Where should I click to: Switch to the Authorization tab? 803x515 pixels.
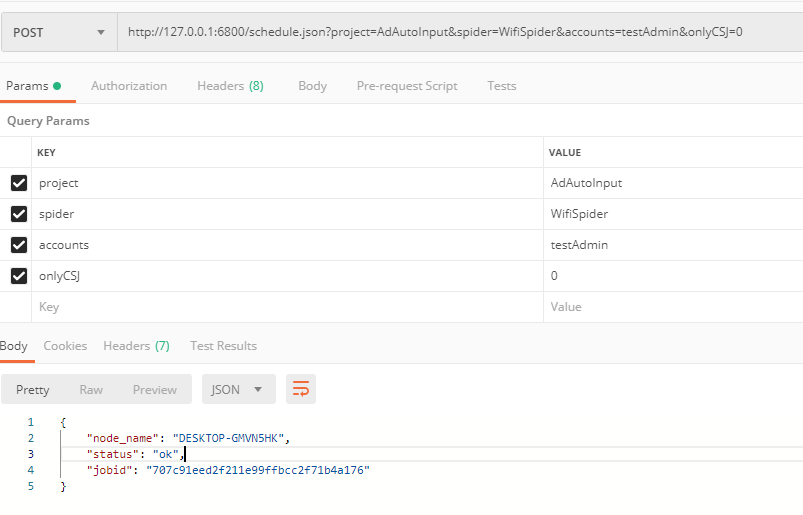point(129,86)
